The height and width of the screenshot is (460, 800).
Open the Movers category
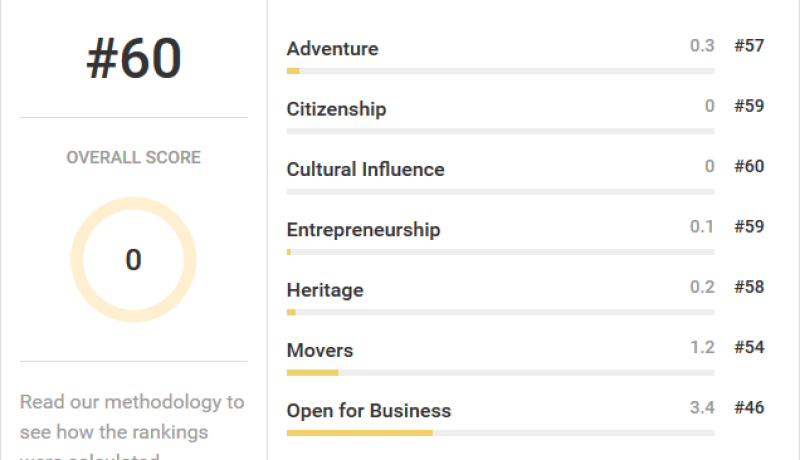320,350
